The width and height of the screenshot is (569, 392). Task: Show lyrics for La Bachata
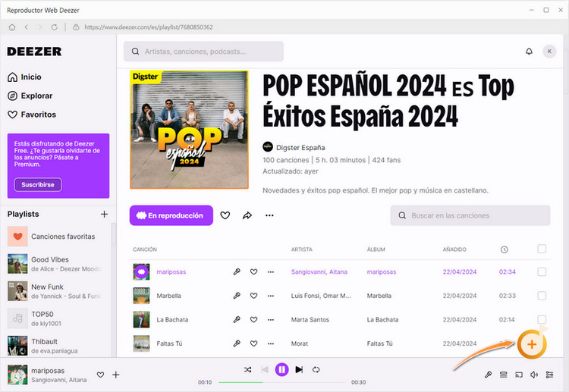click(237, 319)
